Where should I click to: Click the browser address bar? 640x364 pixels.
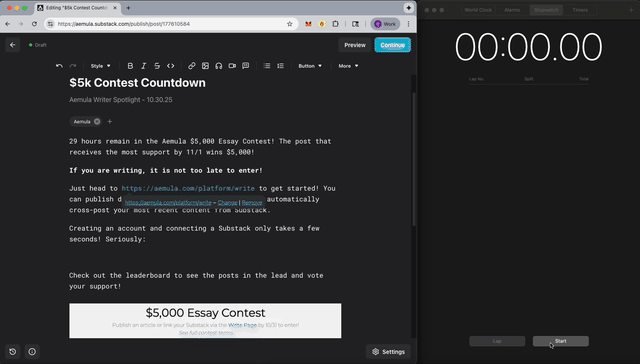tap(171, 24)
